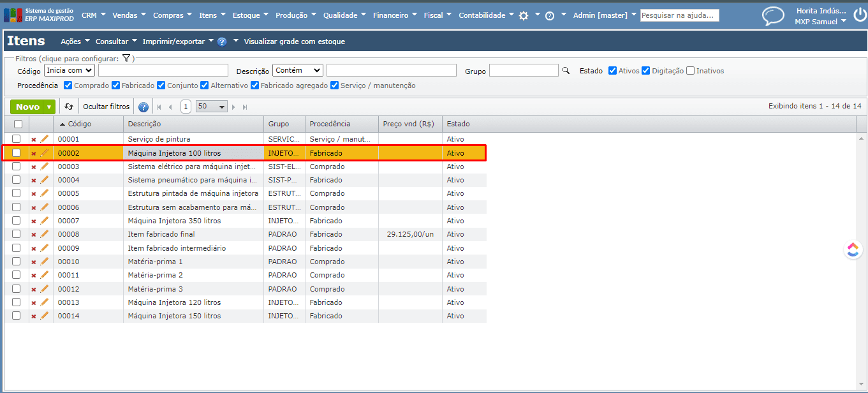The width and height of the screenshot is (868, 393).
Task: Click the ERP MAXIPROD logo
Action: [x=40, y=15]
